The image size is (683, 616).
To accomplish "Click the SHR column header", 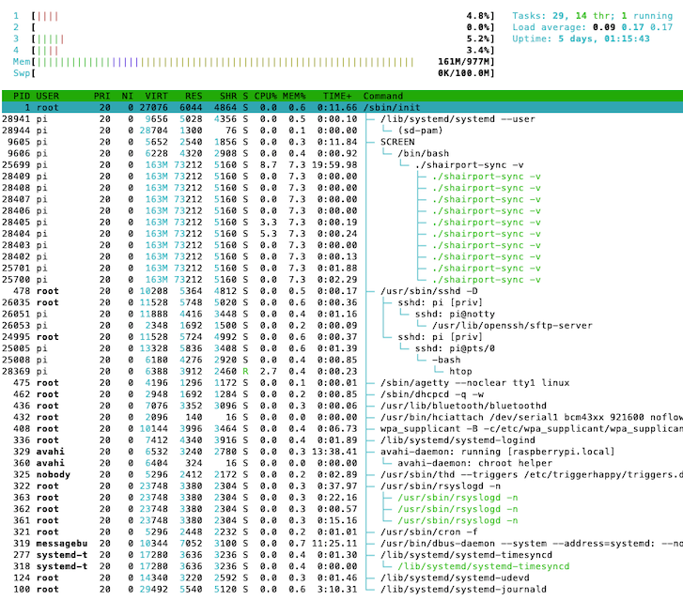I will click(228, 96).
